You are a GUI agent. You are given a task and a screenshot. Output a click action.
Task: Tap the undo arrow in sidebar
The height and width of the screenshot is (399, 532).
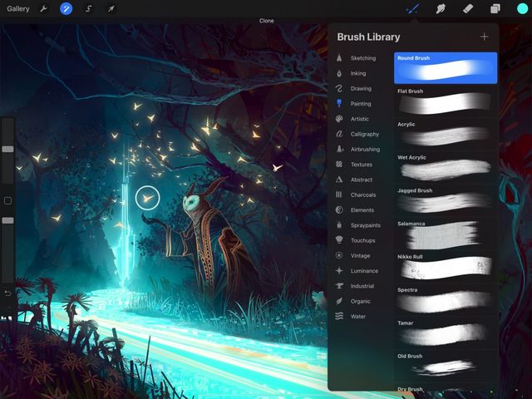click(x=7, y=293)
